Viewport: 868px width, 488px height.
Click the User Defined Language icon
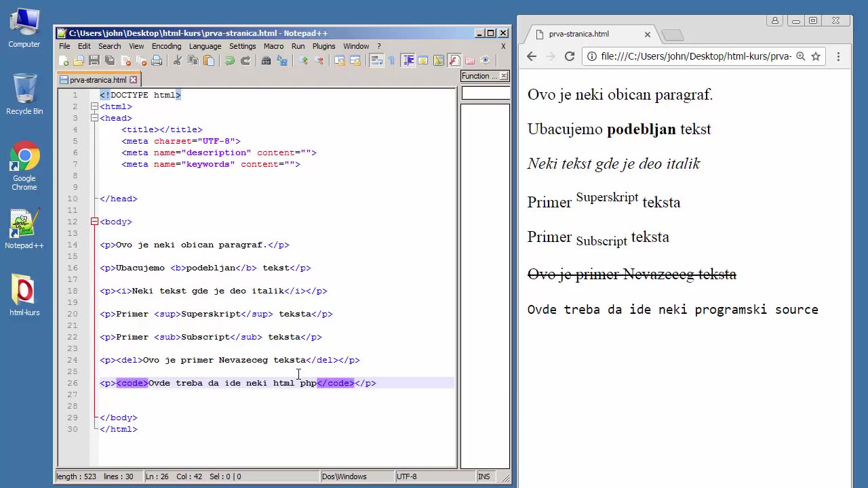pyautogui.click(x=422, y=60)
